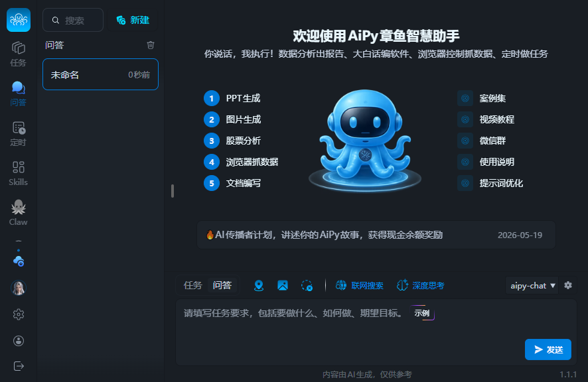The image size is (588, 382).
Task: Open the 定时 scheduled tasks section
Action: (19, 134)
